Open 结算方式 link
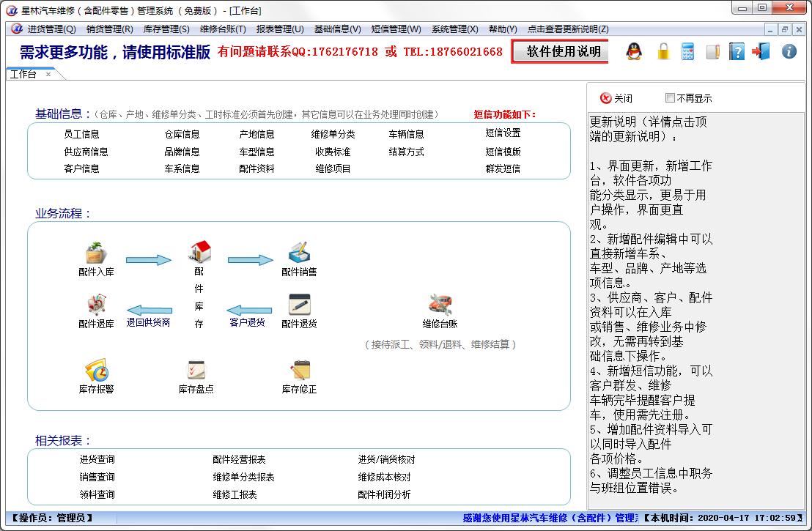 click(406, 152)
